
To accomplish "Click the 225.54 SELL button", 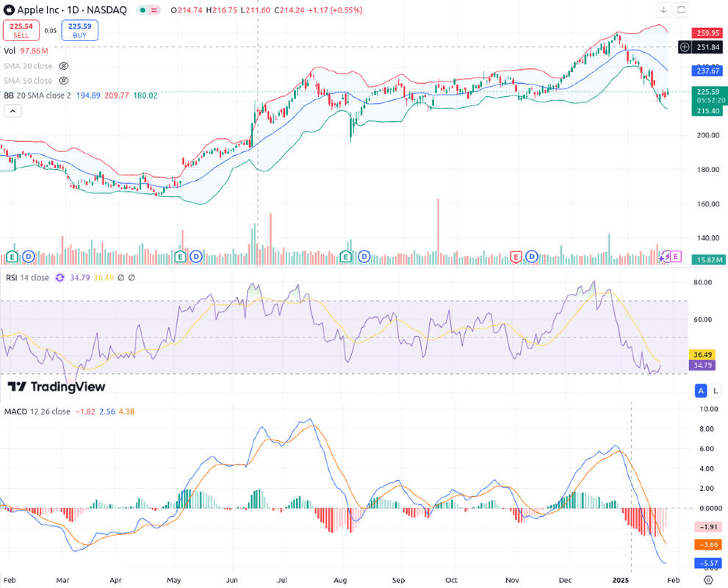I will pyautogui.click(x=21, y=30).
